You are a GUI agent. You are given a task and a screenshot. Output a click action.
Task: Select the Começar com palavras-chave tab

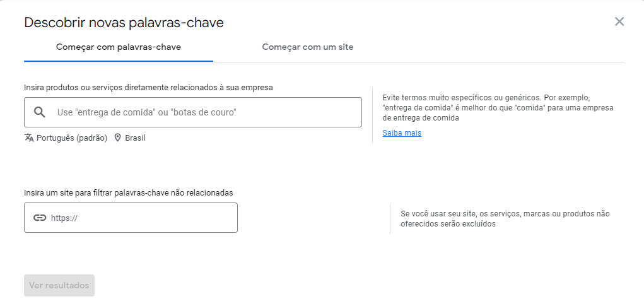119,47
